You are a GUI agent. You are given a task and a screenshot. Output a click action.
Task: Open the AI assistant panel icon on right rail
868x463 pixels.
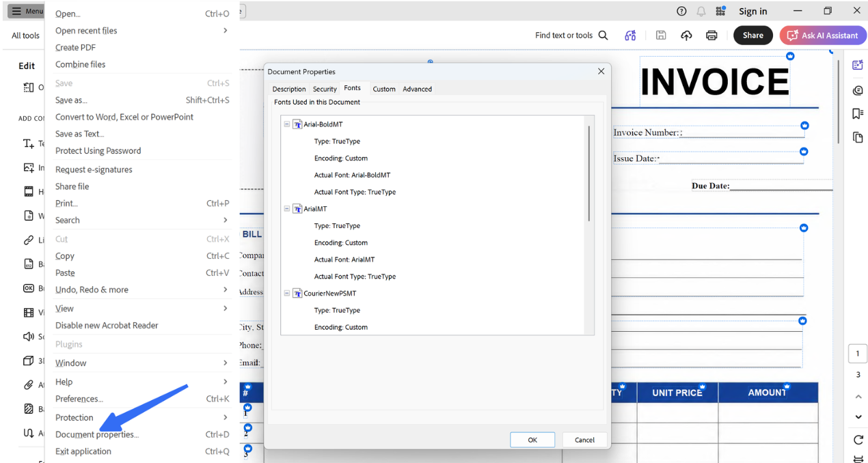(858, 65)
